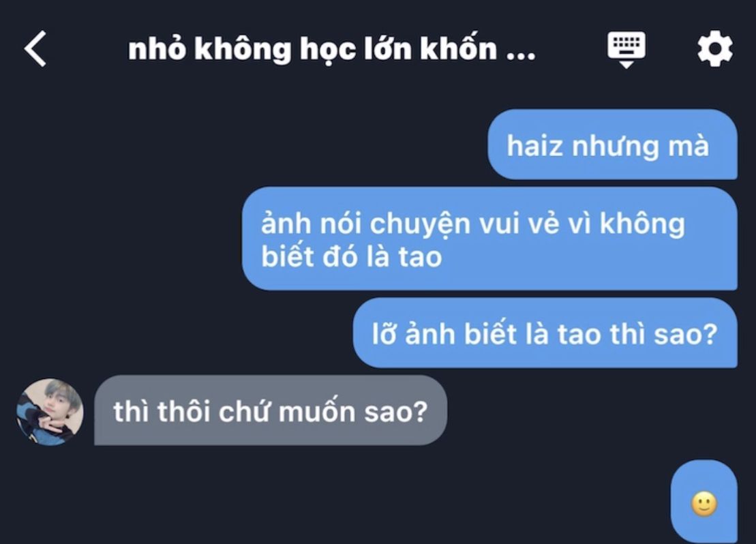Open chat settings via the gear icon
Viewport: 756px width, 544px height.
(x=715, y=48)
